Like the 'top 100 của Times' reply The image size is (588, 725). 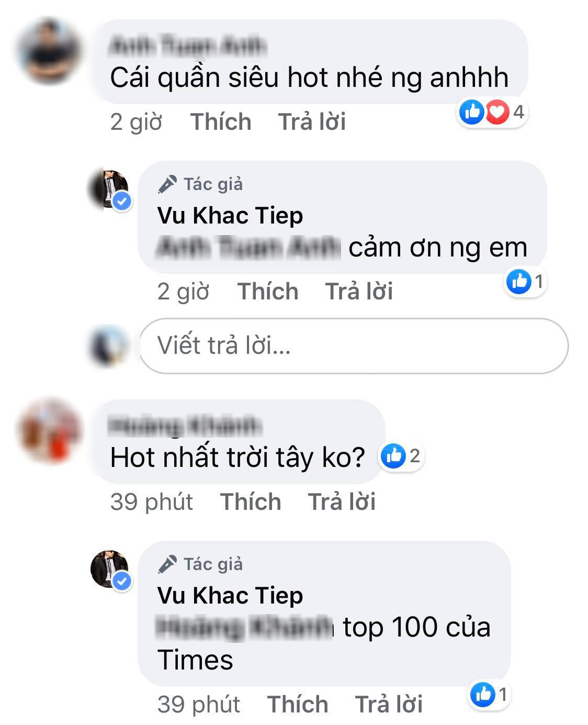tap(298, 705)
